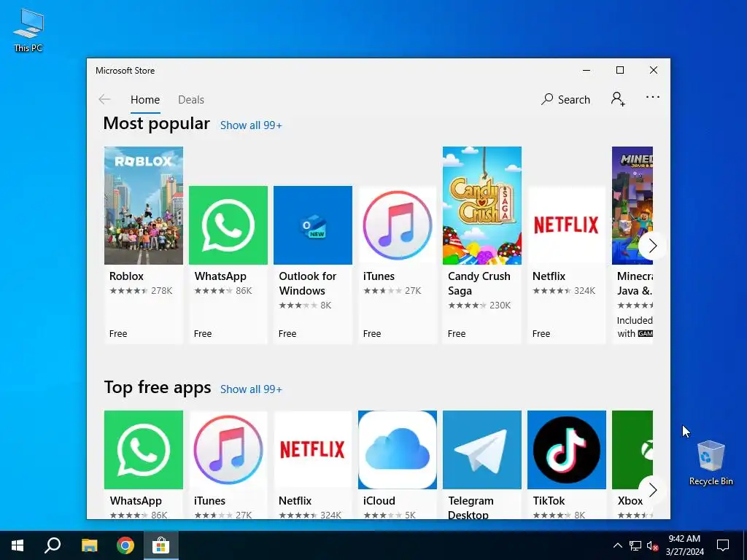Open the Candy Crush Saga tile
This screenshot has width=747, height=560.
pyautogui.click(x=482, y=205)
